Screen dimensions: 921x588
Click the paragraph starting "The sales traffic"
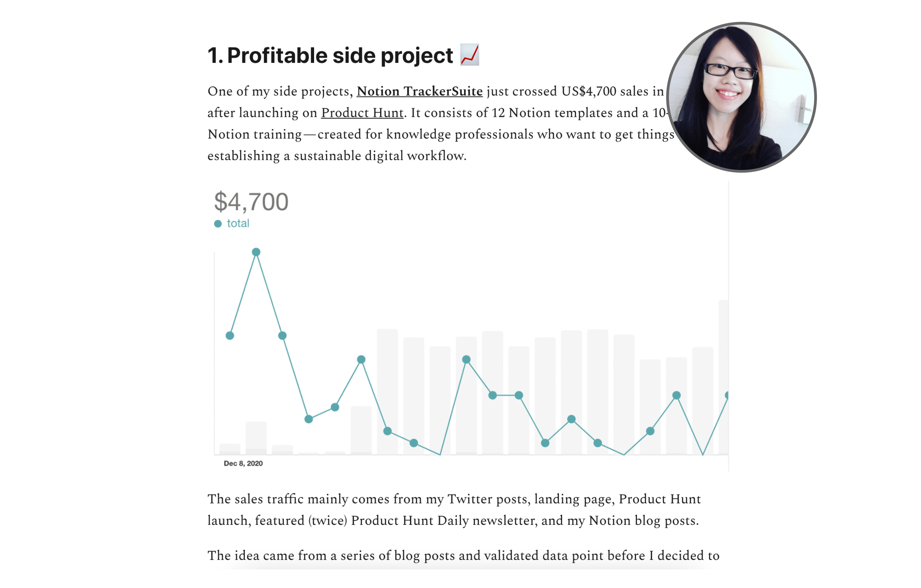click(454, 510)
